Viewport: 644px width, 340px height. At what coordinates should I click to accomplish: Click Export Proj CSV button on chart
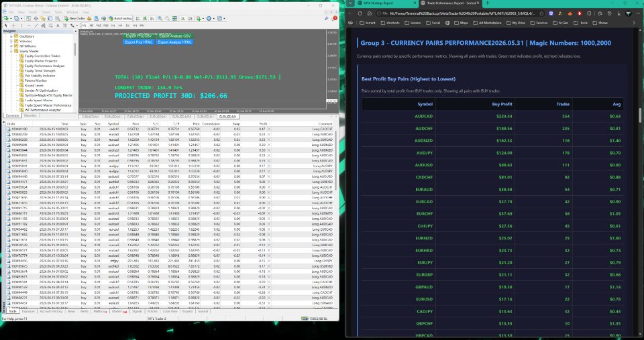click(x=139, y=36)
